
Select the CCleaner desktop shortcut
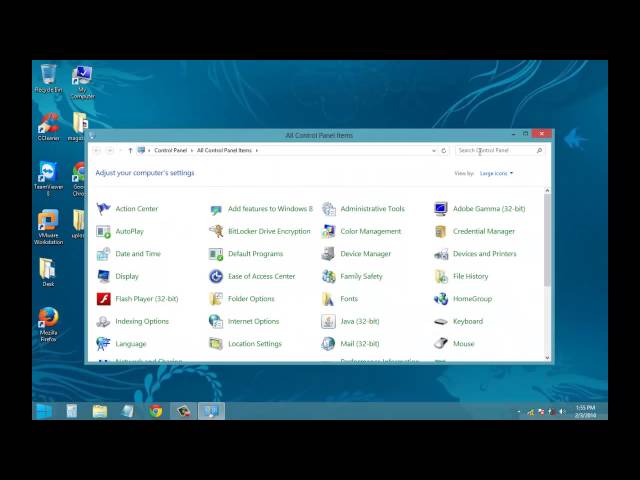point(49,127)
